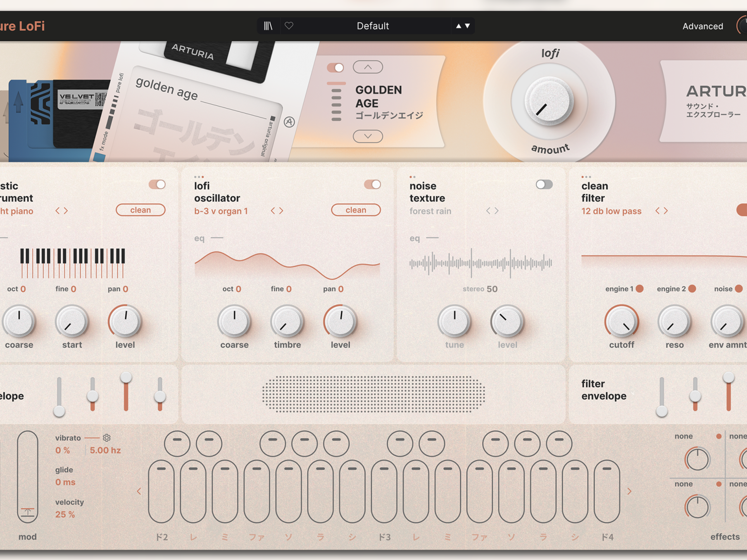Open lofi oscillator eq setting
Image resolution: width=747 pixels, height=560 pixels.
[209, 238]
